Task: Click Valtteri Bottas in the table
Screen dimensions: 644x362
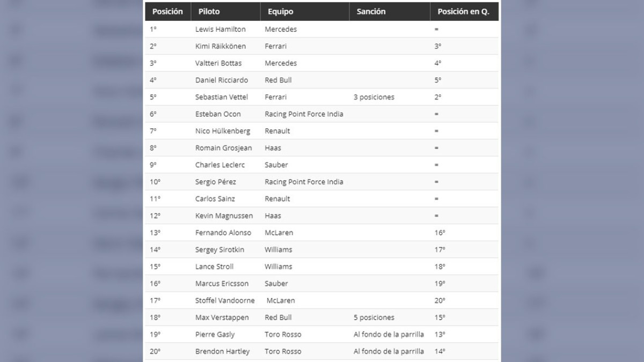Action: [218, 63]
